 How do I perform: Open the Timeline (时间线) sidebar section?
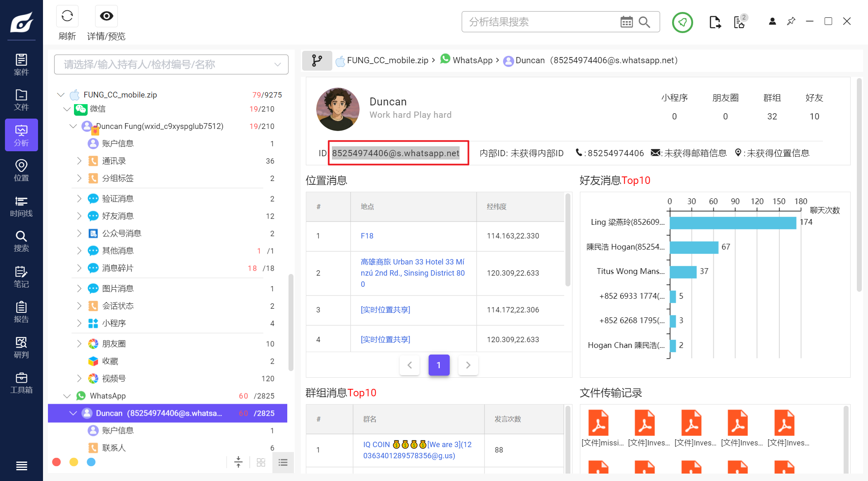(x=21, y=206)
